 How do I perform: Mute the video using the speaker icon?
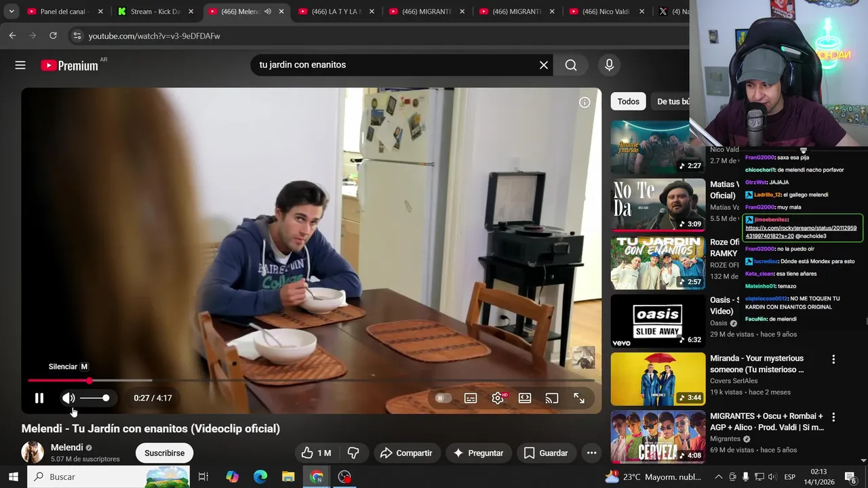click(x=68, y=399)
